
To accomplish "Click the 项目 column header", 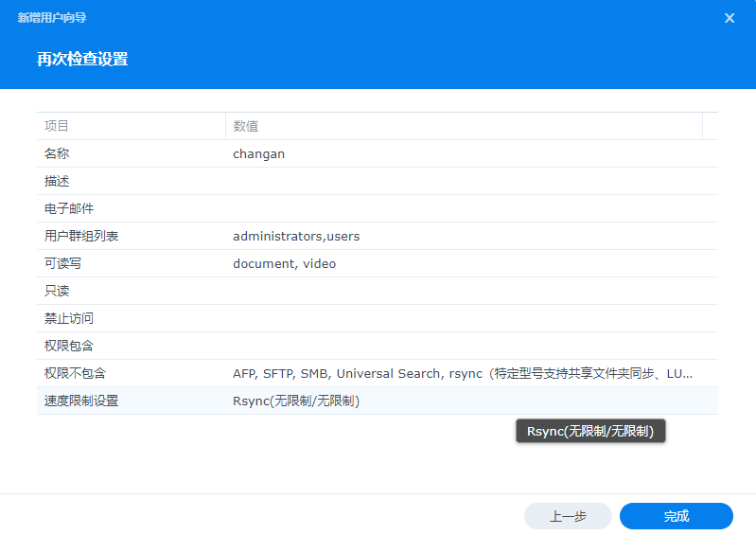I will point(57,126).
